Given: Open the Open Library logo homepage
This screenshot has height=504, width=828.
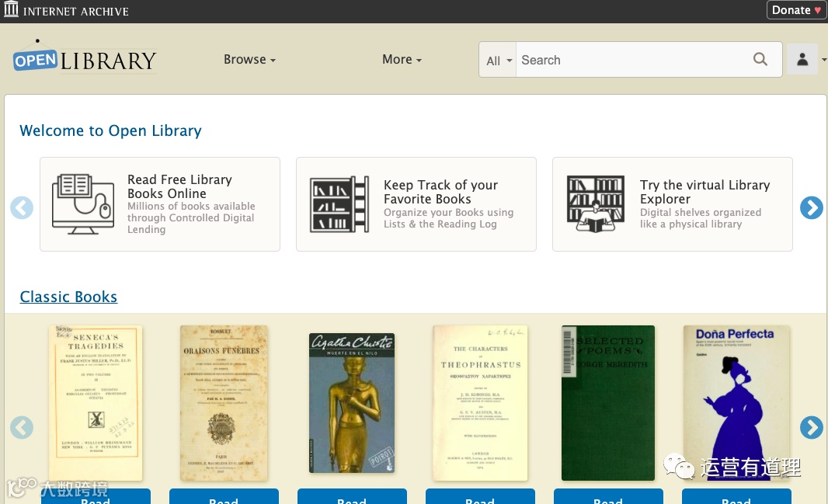Looking at the screenshot, I should click(85, 57).
